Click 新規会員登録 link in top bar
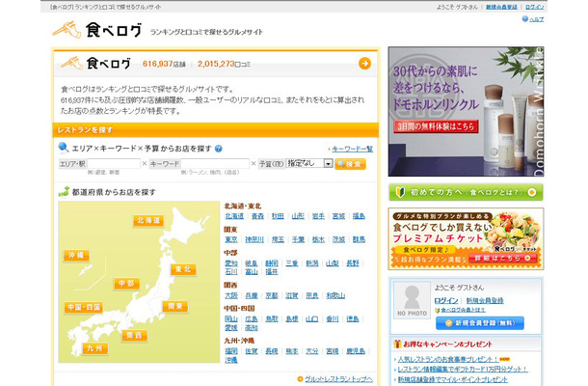 [501, 7]
